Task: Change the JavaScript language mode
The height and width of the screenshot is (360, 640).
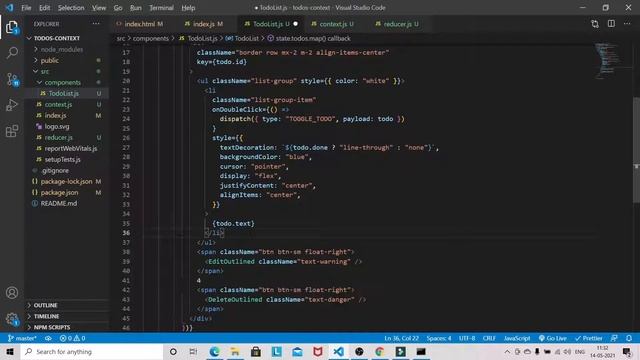Action: (516, 338)
